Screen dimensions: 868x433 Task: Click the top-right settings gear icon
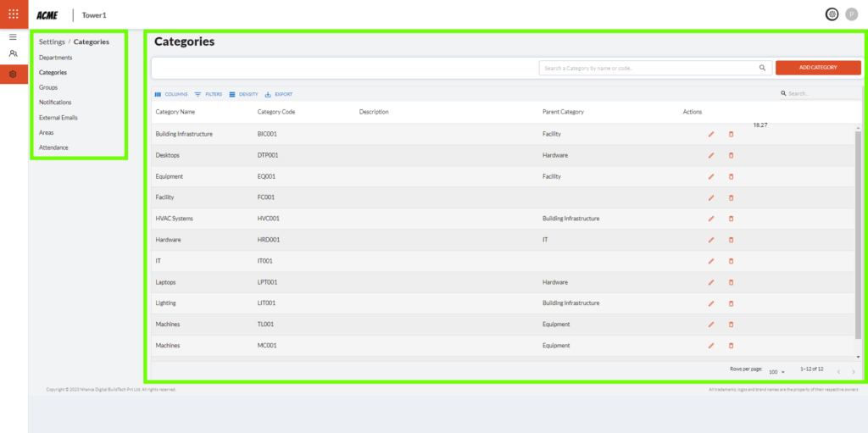point(832,14)
